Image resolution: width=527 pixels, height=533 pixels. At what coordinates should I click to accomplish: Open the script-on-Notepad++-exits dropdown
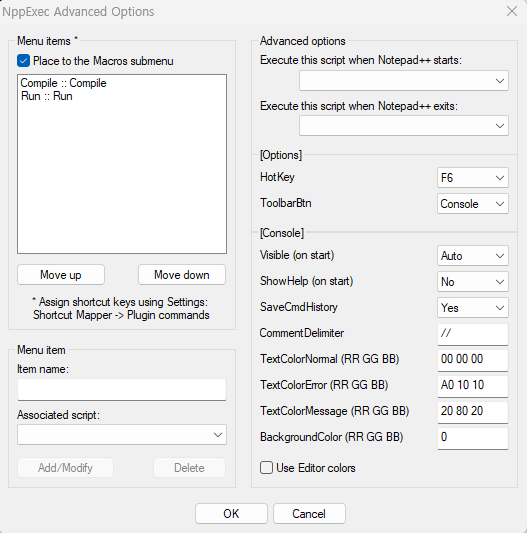pyautogui.click(x=404, y=126)
